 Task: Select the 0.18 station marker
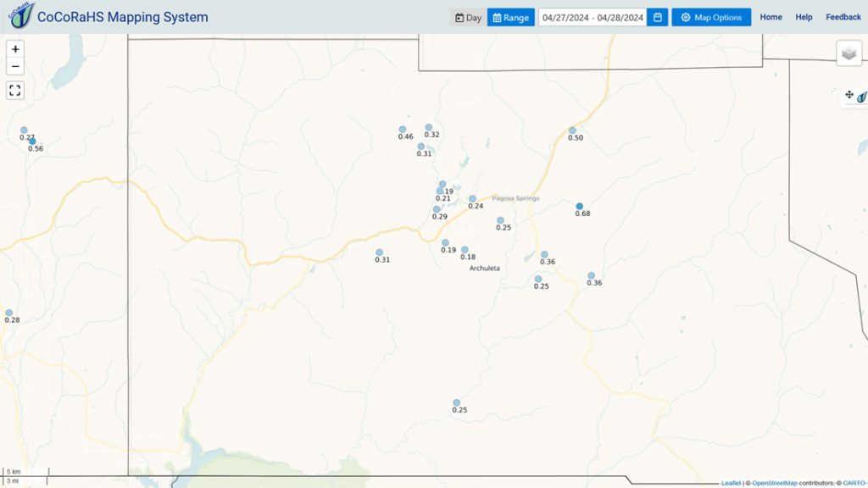point(465,250)
